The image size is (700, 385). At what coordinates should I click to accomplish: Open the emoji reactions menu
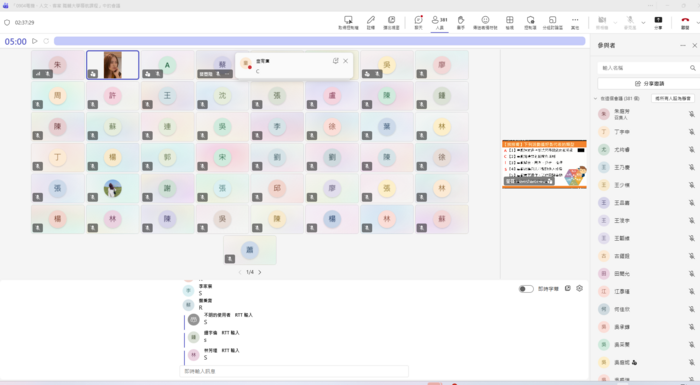(485, 22)
